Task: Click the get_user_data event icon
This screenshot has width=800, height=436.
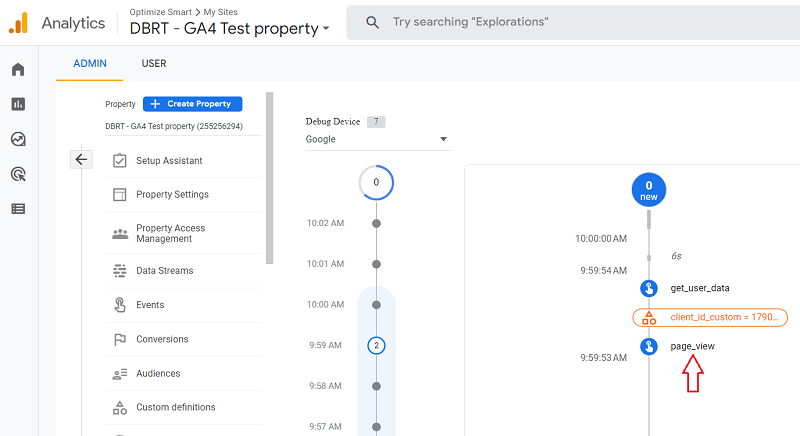Action: point(648,288)
